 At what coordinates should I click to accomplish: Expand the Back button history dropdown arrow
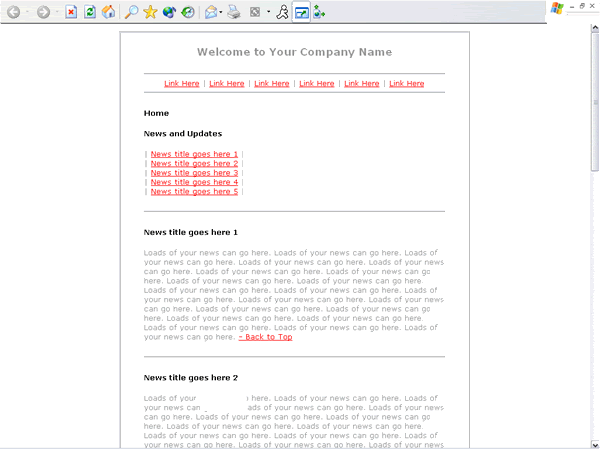click(27, 12)
